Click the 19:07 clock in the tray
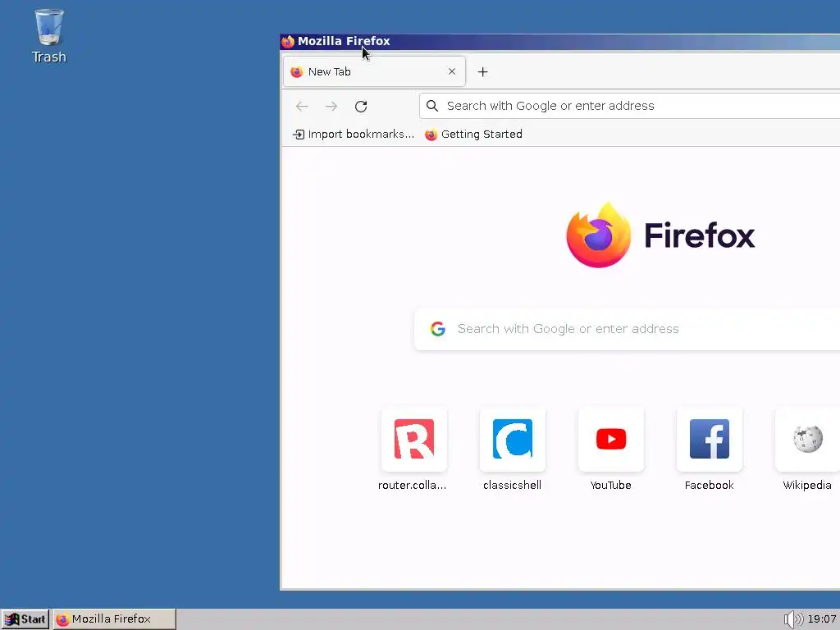 822,619
